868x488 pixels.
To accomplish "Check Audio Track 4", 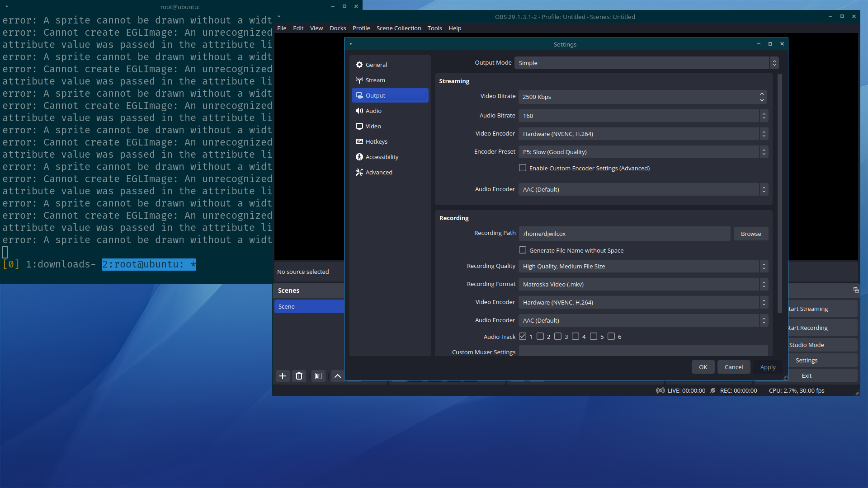I will [x=576, y=337].
